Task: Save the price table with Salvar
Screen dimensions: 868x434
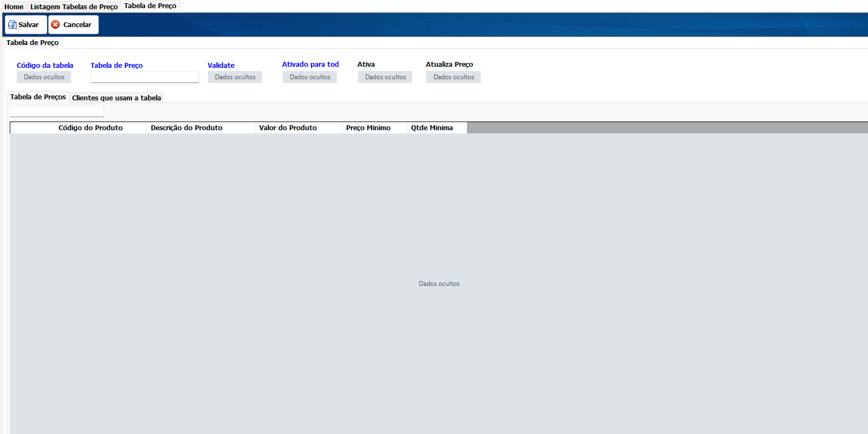Action: (26, 25)
